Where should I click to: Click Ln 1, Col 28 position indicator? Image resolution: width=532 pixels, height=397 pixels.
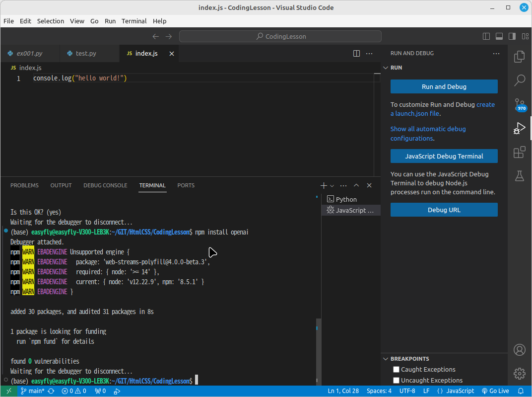(343, 391)
